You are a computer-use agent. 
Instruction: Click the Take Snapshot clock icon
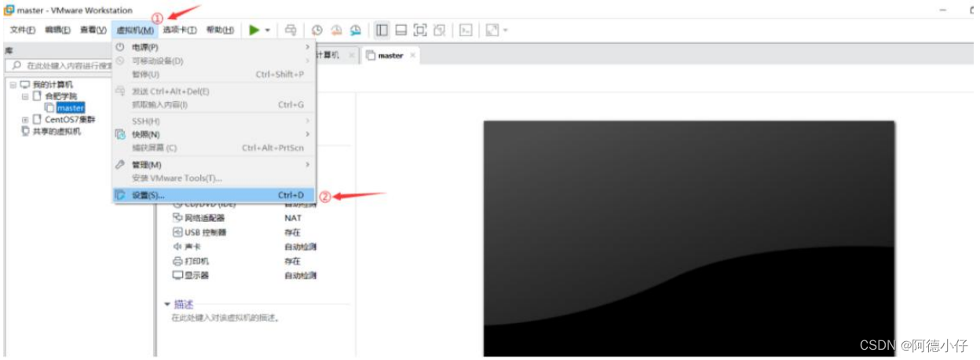[316, 30]
